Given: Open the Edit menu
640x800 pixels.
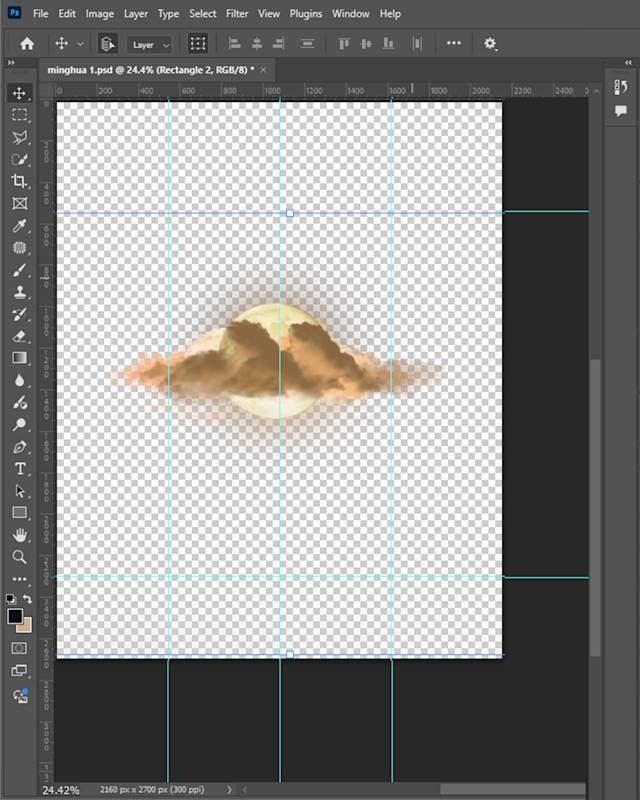Looking at the screenshot, I should tap(67, 14).
